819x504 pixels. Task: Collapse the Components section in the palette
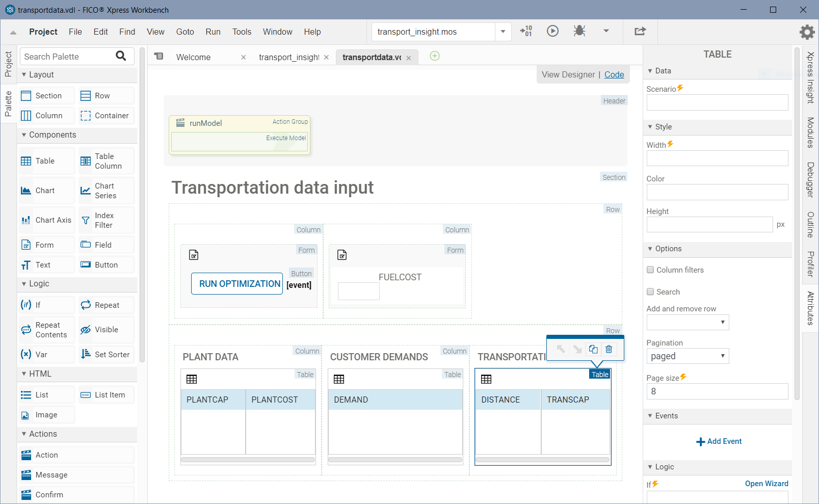click(24, 135)
